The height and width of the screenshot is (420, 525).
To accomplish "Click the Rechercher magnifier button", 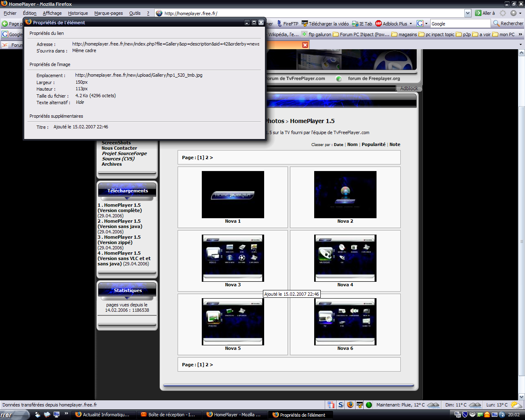I will pos(508,24).
